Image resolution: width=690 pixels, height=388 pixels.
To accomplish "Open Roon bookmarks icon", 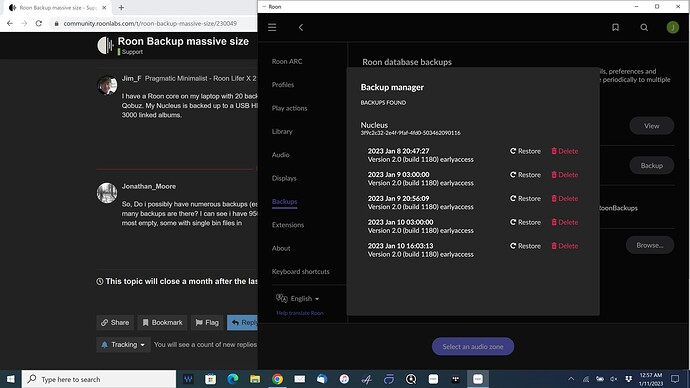I will pos(615,27).
